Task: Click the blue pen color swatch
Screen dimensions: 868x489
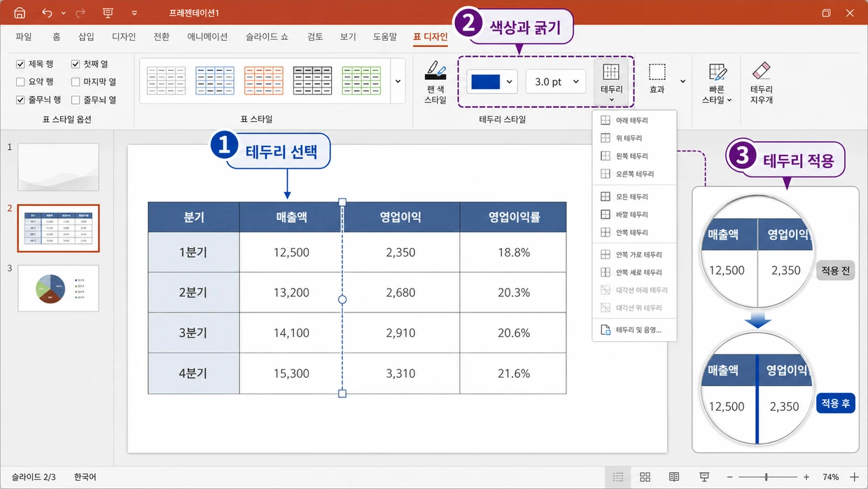Action: [x=486, y=82]
